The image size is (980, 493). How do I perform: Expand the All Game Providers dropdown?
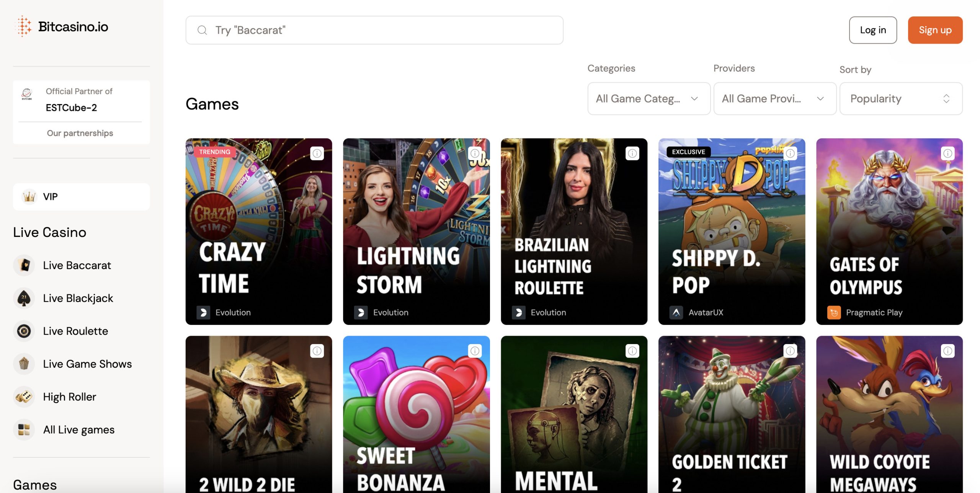tap(775, 99)
